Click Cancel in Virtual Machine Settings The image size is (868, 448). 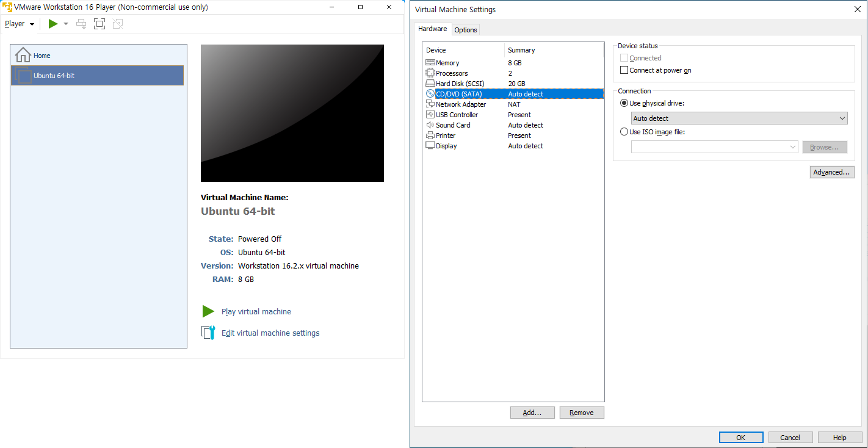[x=790, y=437]
